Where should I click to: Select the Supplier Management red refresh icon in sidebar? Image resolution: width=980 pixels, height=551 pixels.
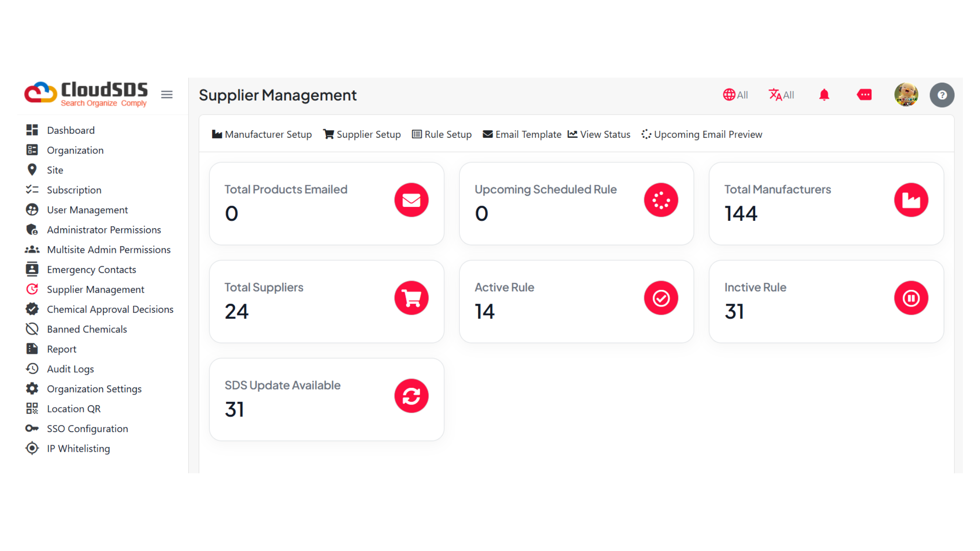(x=32, y=289)
